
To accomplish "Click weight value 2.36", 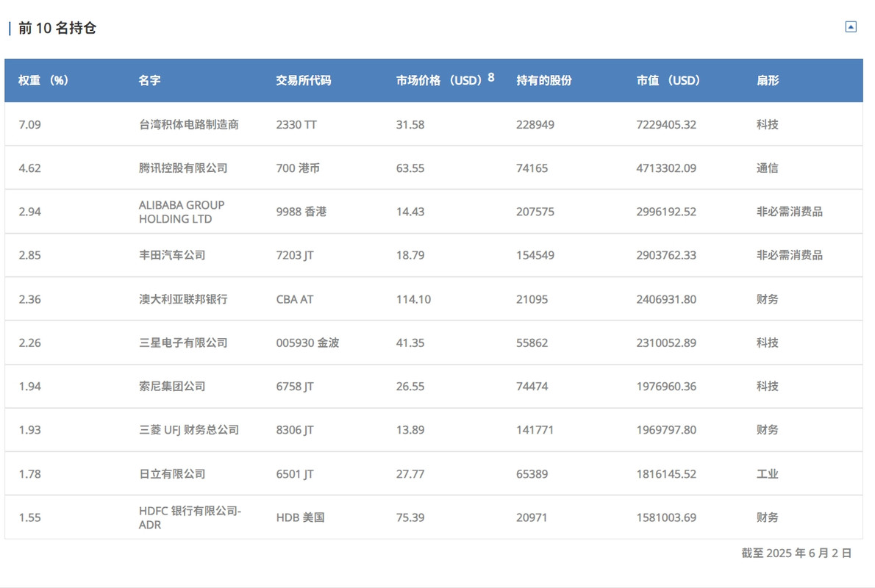I will (29, 299).
